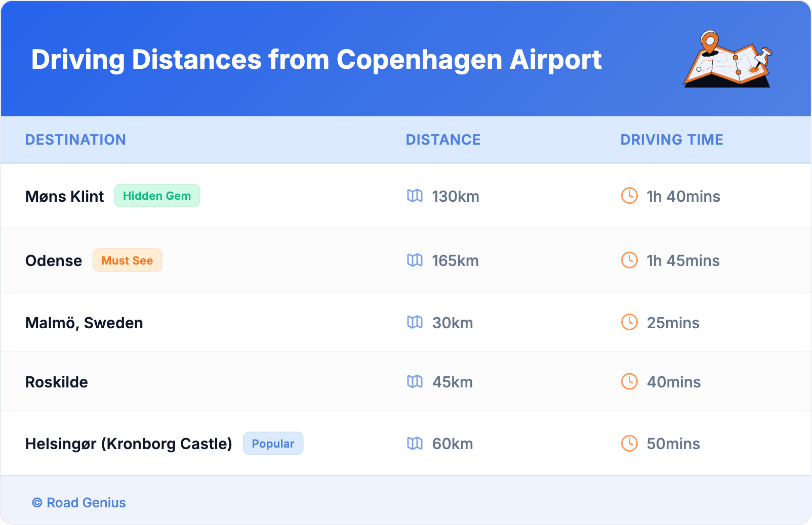Click the Hidden Gem badge

pyautogui.click(x=157, y=196)
